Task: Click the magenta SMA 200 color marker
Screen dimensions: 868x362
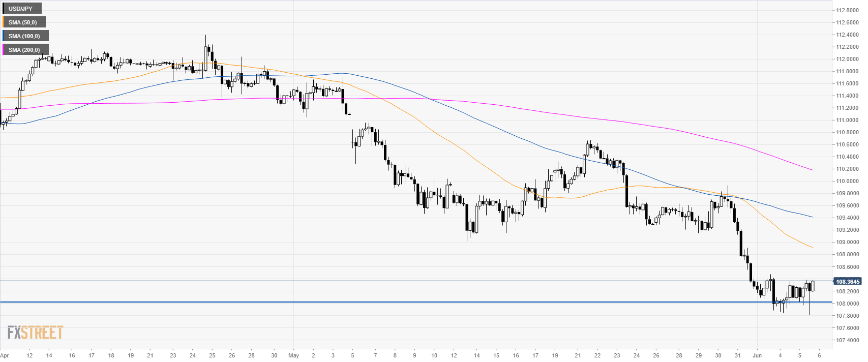Action: click(x=4, y=50)
